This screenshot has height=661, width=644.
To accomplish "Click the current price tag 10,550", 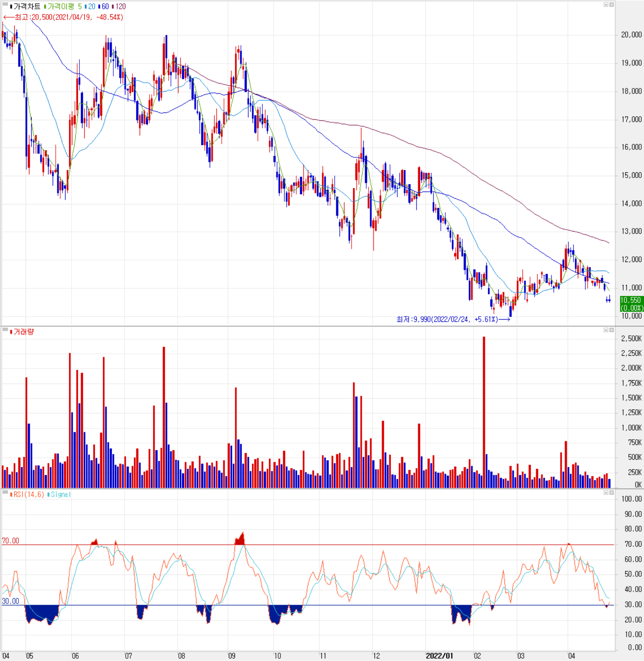I will click(631, 304).
